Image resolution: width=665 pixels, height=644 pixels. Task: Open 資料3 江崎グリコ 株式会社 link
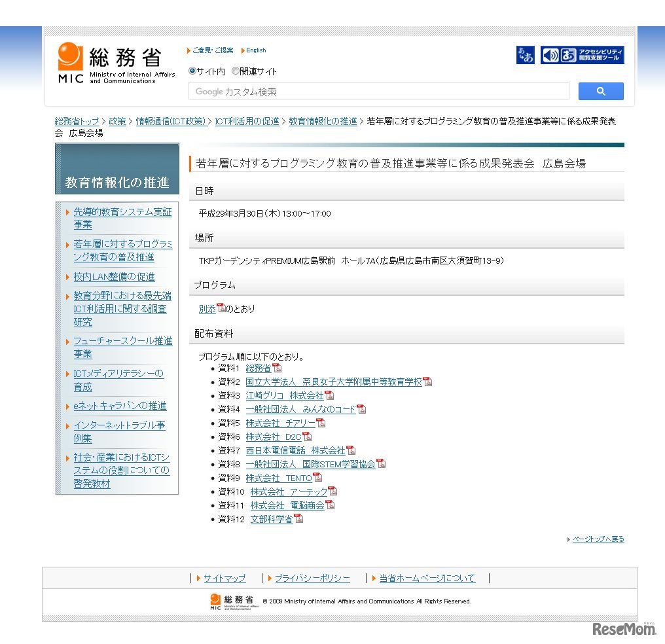285,395
